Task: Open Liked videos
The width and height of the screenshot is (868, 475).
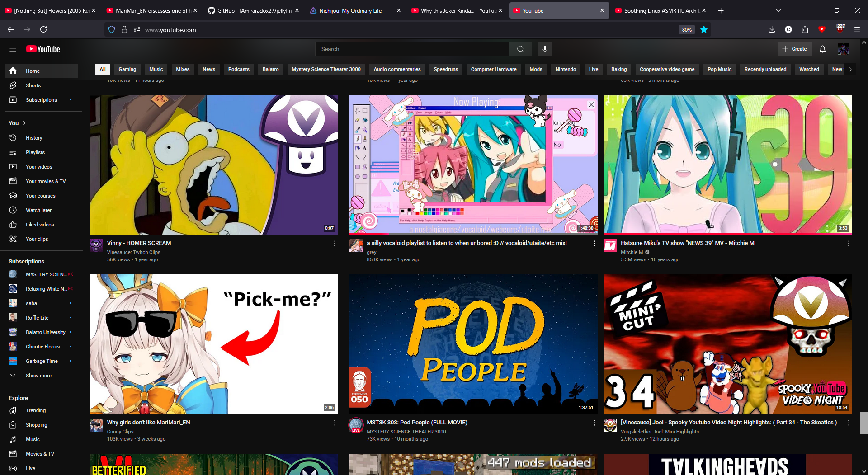Action: coord(41,225)
